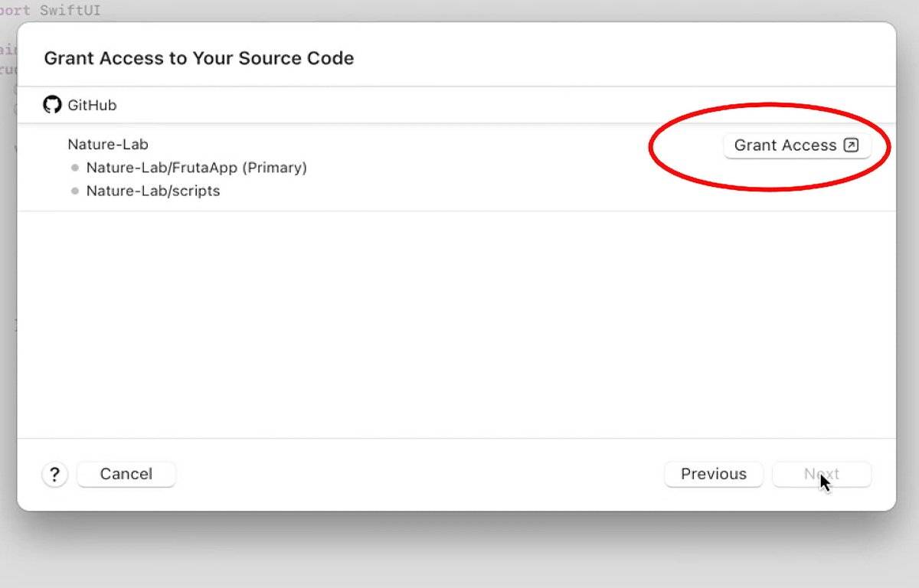Click the GitHub section header label
Image resolution: width=919 pixels, height=588 pixels.
click(x=92, y=105)
